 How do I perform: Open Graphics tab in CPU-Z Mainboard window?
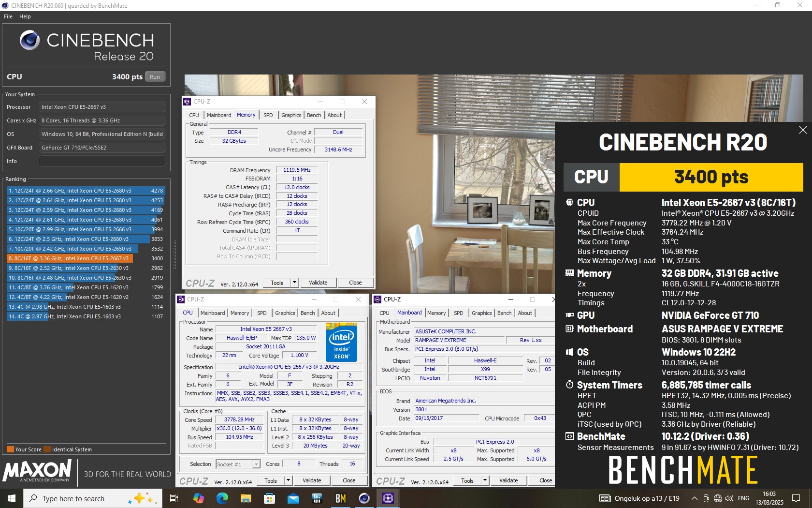[x=482, y=313]
